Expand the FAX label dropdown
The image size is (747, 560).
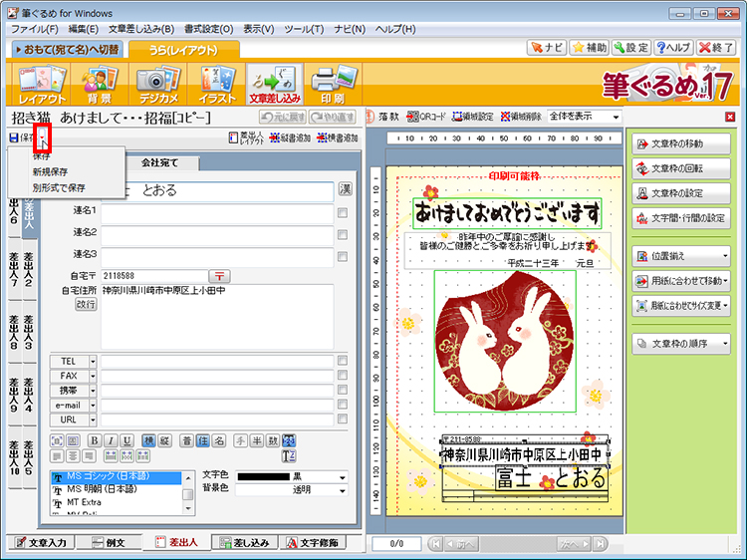[x=93, y=376]
